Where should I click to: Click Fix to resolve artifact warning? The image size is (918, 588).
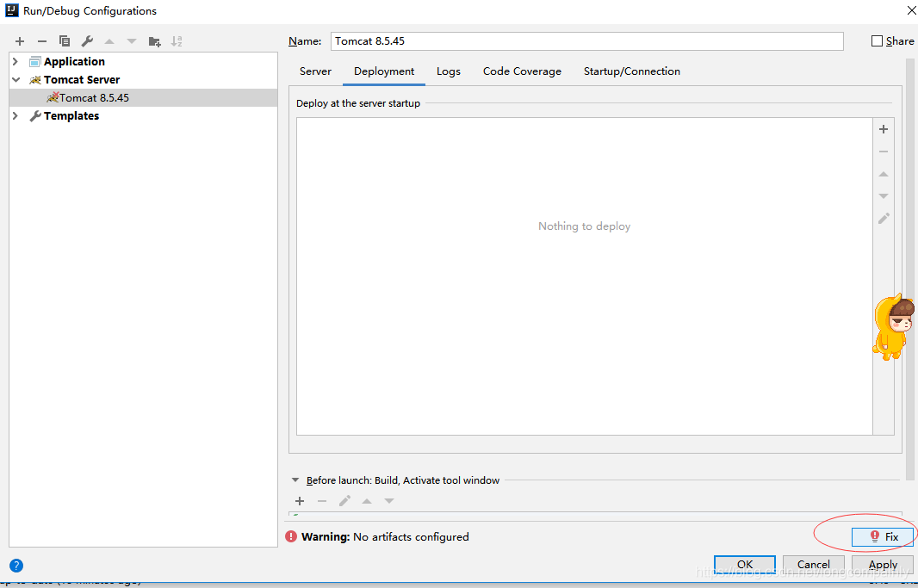coord(883,536)
